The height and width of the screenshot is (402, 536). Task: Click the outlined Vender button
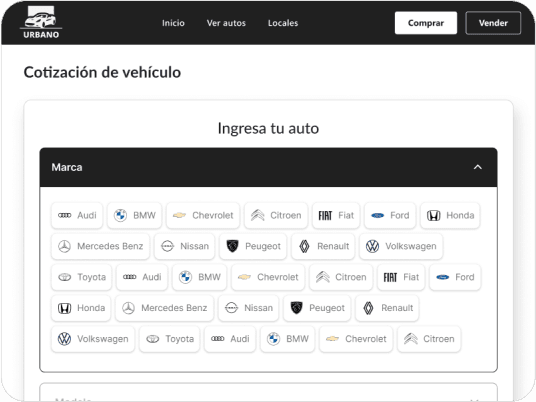tap(493, 23)
